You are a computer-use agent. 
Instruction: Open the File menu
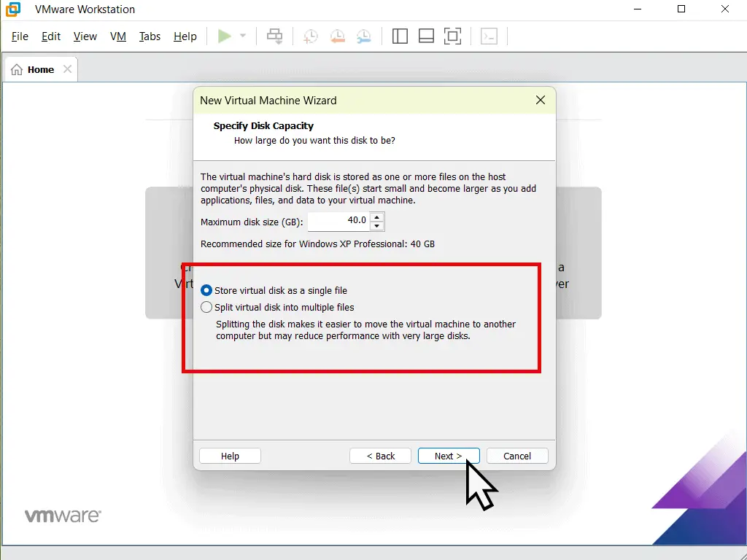click(x=20, y=36)
